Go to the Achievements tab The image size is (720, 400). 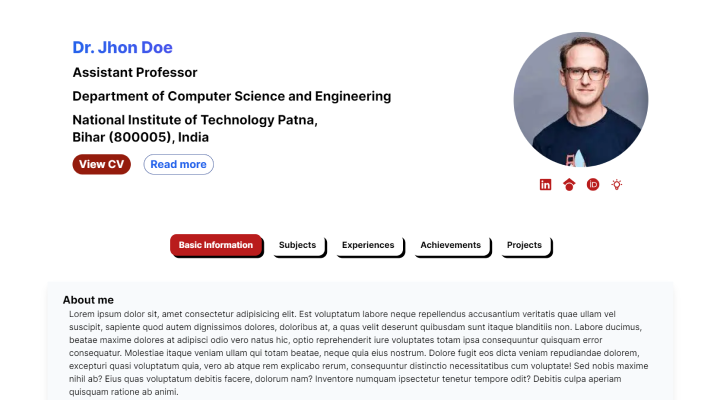[x=450, y=245]
